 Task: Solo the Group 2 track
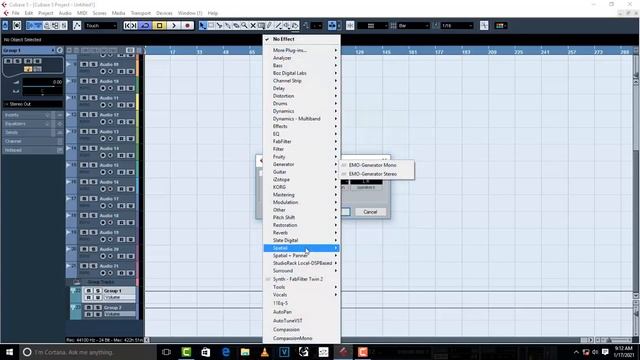pyautogui.click(x=98, y=307)
